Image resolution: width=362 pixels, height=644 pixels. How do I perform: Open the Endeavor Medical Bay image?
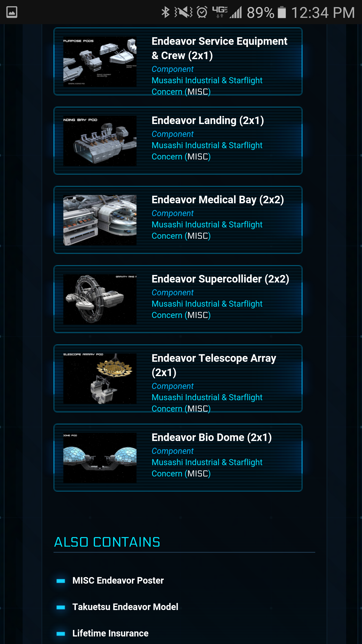coord(100,220)
